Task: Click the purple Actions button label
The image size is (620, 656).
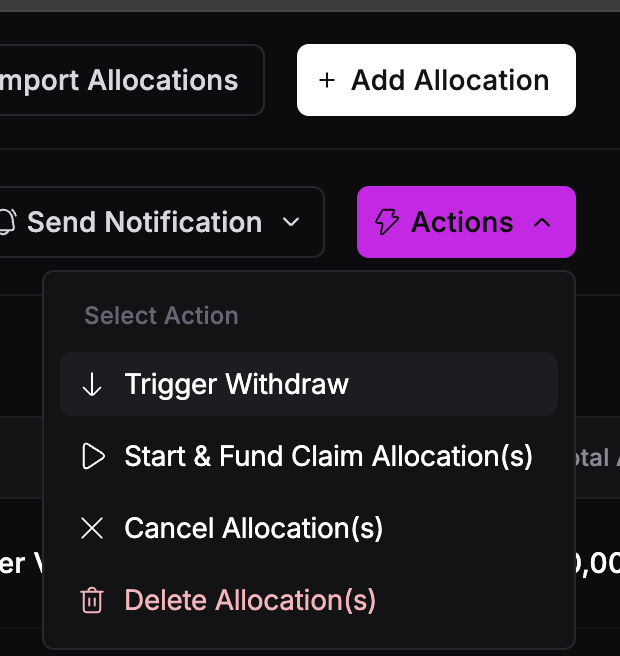Action: [462, 222]
